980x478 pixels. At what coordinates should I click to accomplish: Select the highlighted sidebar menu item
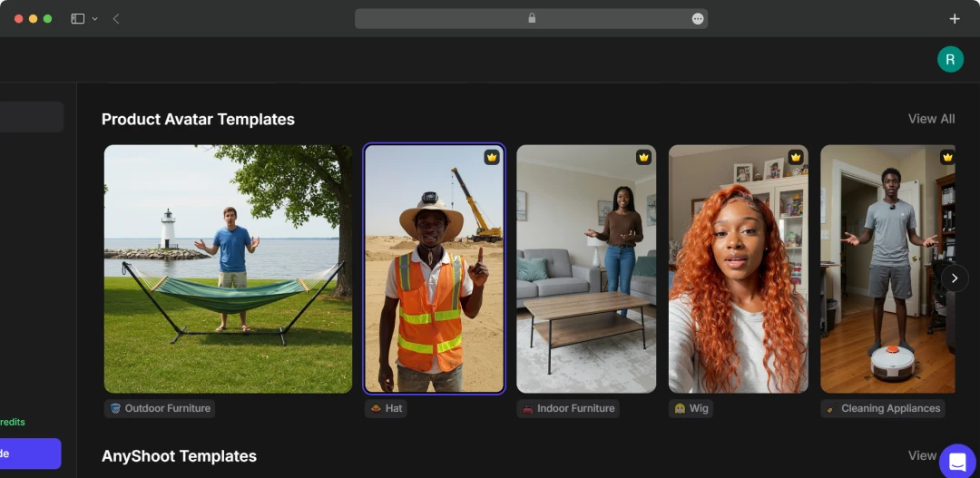[x=31, y=117]
